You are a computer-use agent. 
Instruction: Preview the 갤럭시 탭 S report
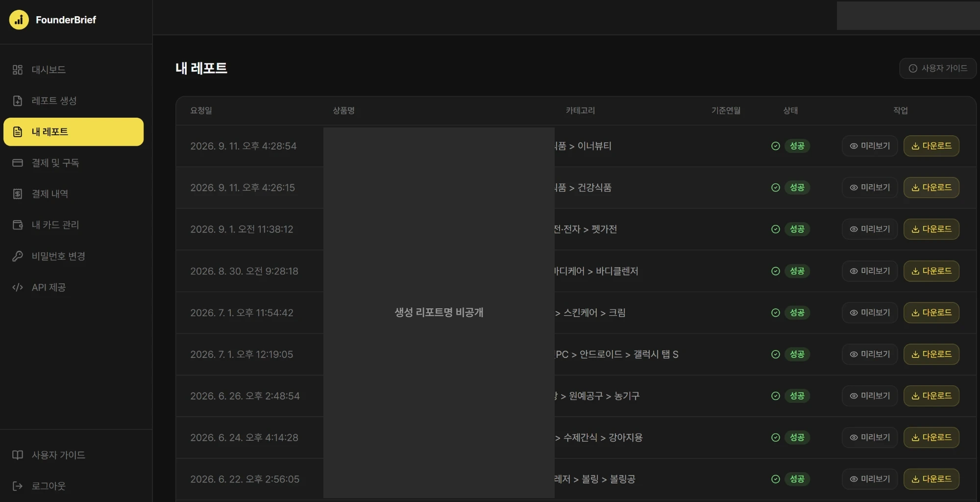870,354
